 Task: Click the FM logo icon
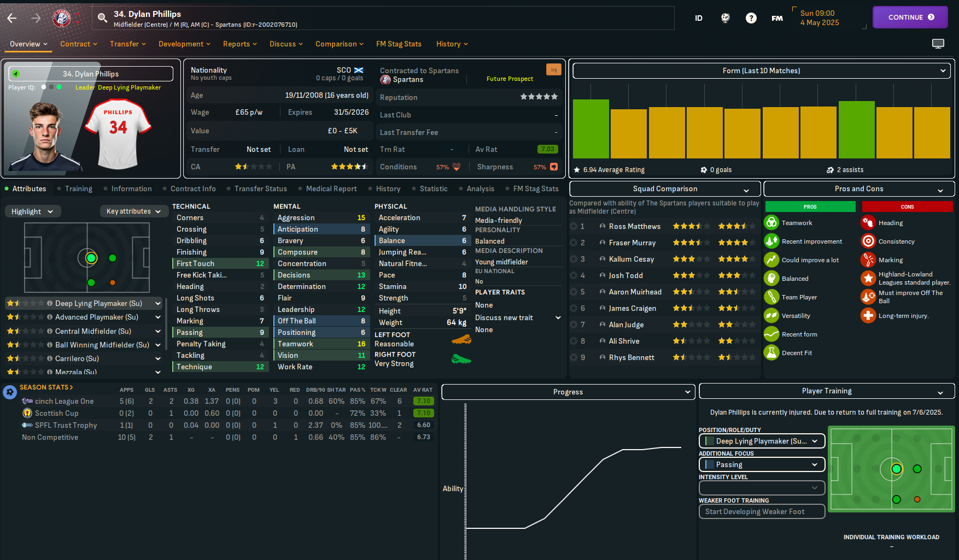pos(777,18)
